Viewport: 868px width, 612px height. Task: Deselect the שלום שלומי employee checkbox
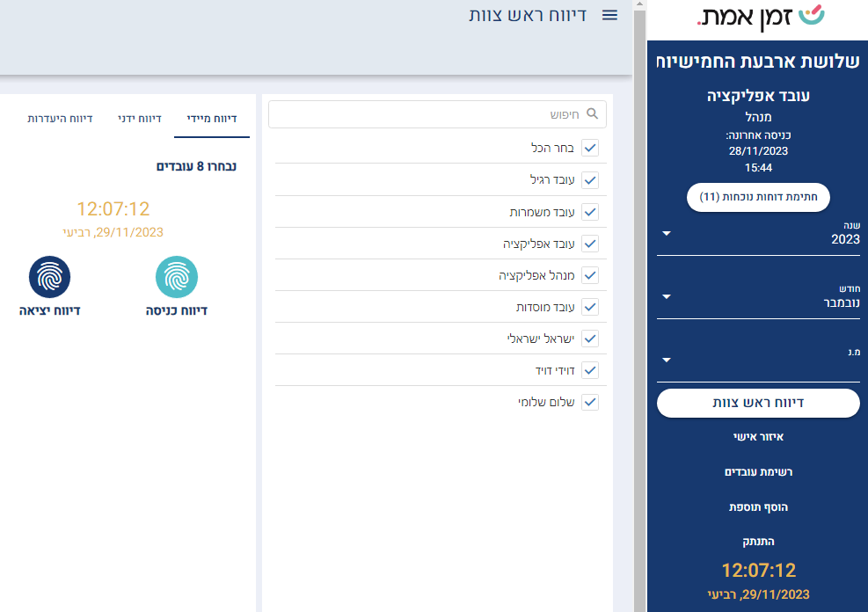(590, 402)
